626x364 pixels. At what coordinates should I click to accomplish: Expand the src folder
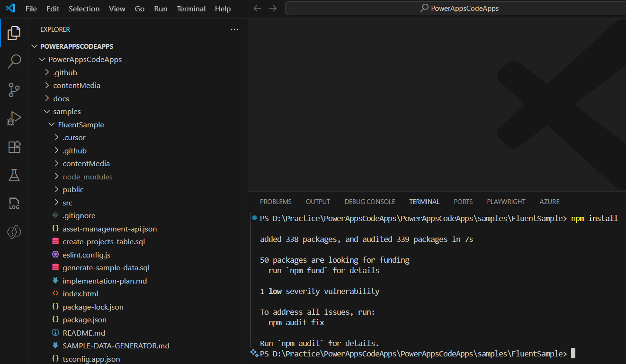tap(67, 203)
